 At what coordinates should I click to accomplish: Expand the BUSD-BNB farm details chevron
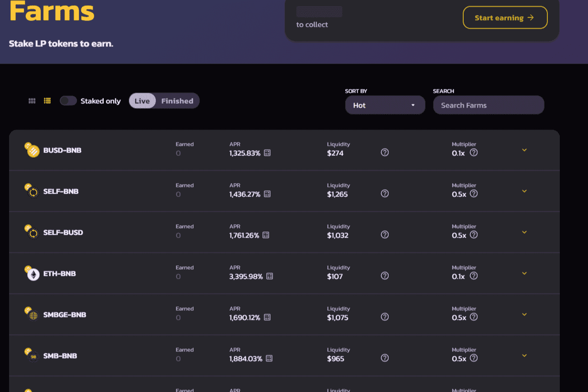524,150
